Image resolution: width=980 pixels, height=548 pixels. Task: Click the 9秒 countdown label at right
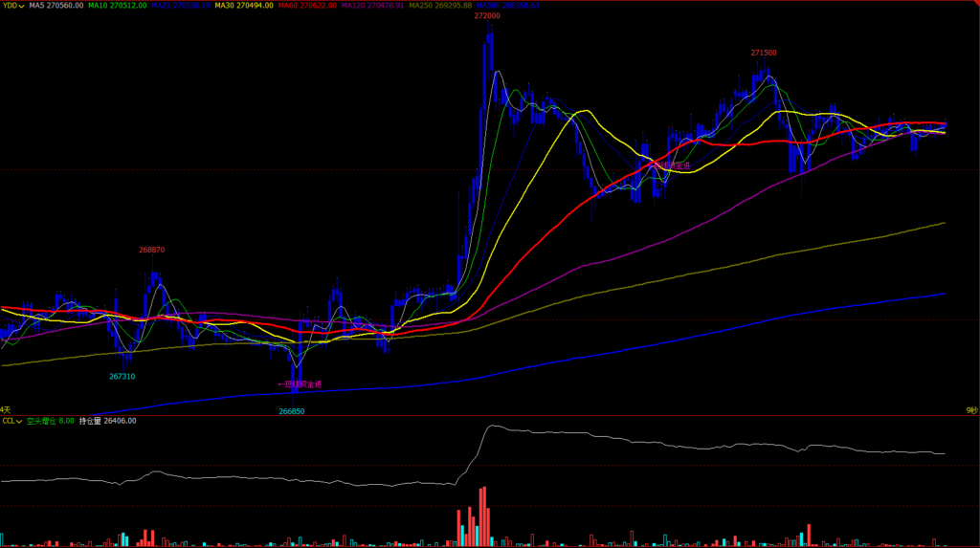tap(971, 409)
